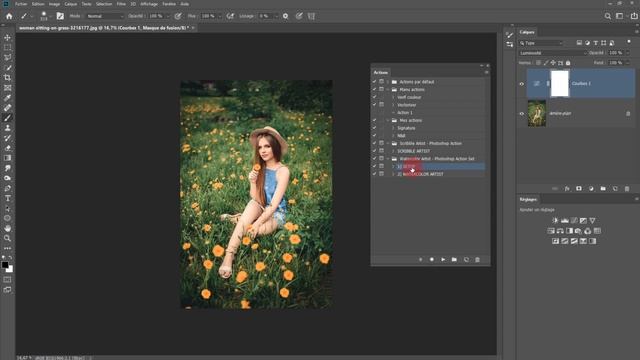The height and width of the screenshot is (360, 640).
Task: Toggle the Actions par défaut set checkmark
Action: pyautogui.click(x=374, y=82)
